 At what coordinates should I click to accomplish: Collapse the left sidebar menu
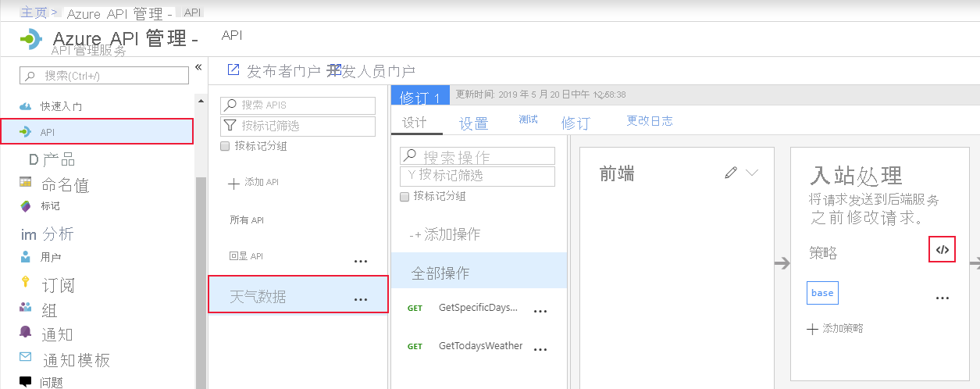click(198, 67)
